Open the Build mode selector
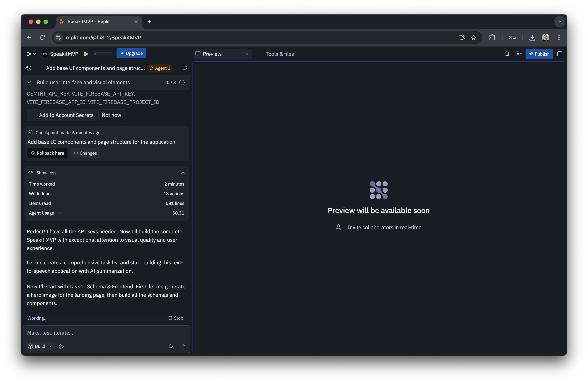This screenshot has width=588, height=383. 40,346
